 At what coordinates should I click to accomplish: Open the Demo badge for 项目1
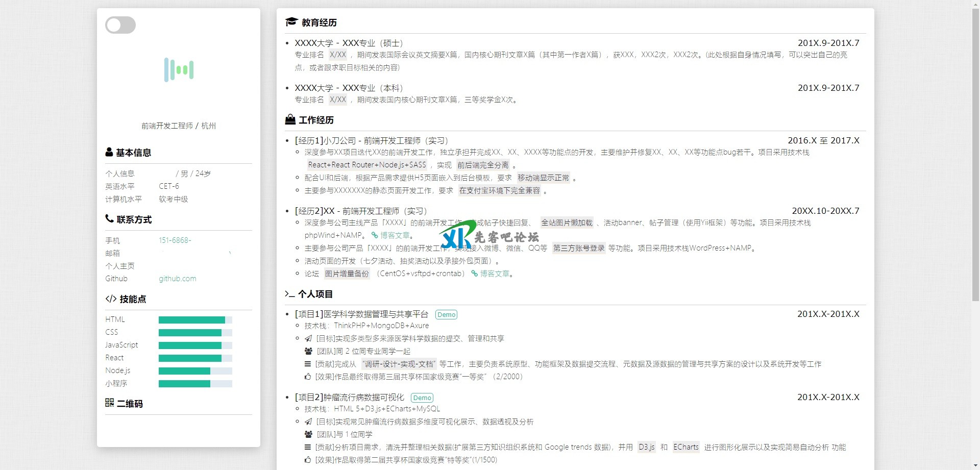446,315
